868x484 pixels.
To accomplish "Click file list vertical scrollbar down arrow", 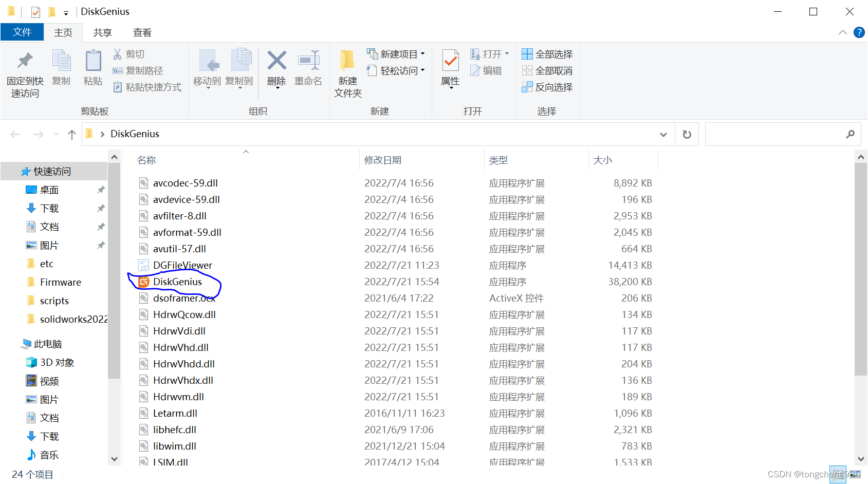I will point(861,459).
